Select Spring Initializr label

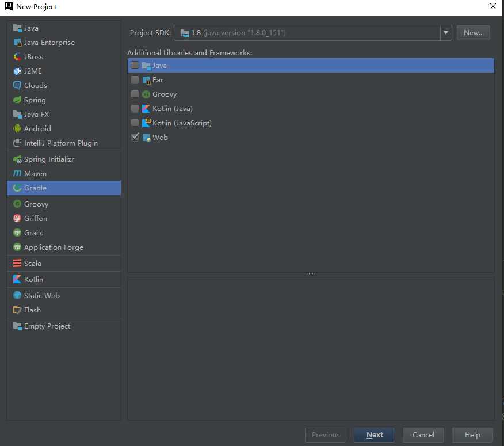coord(49,159)
